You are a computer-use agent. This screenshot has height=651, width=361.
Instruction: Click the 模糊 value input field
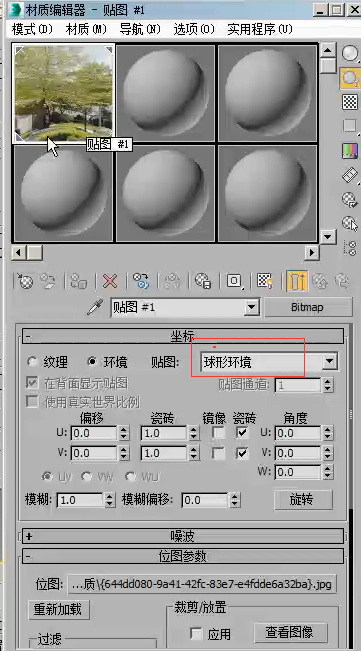click(x=79, y=500)
